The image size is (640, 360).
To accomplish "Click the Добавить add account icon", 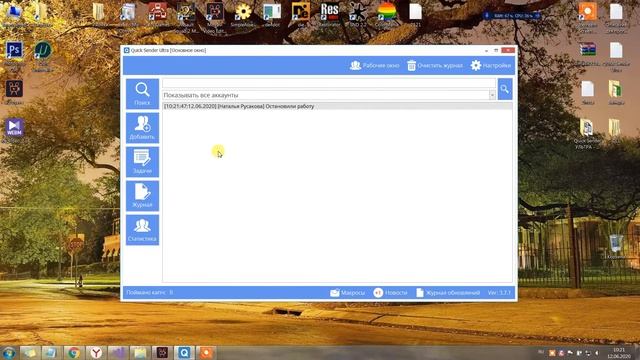I will 142,128.
